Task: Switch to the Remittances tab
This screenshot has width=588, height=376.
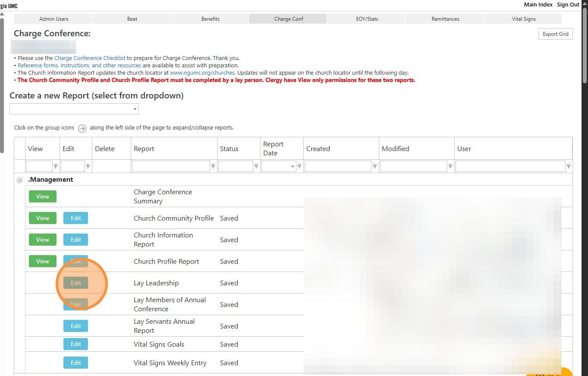Action: point(445,19)
